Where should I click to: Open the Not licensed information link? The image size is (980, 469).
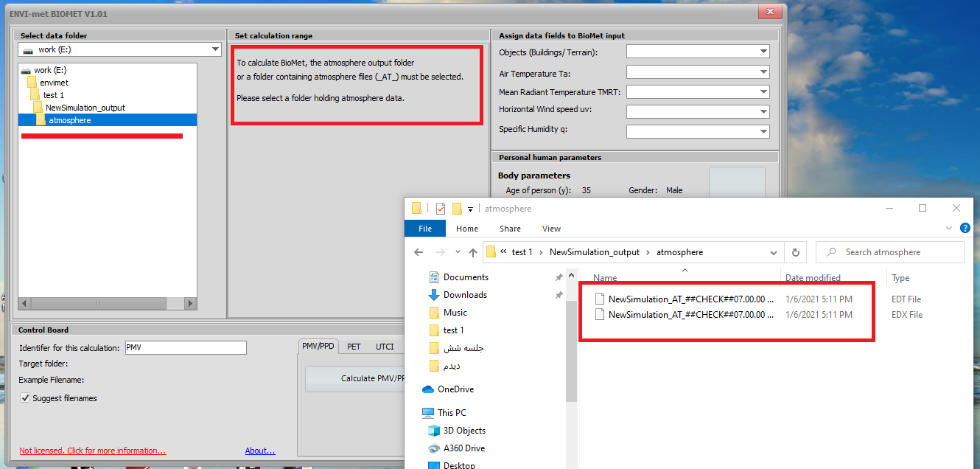tap(93, 451)
